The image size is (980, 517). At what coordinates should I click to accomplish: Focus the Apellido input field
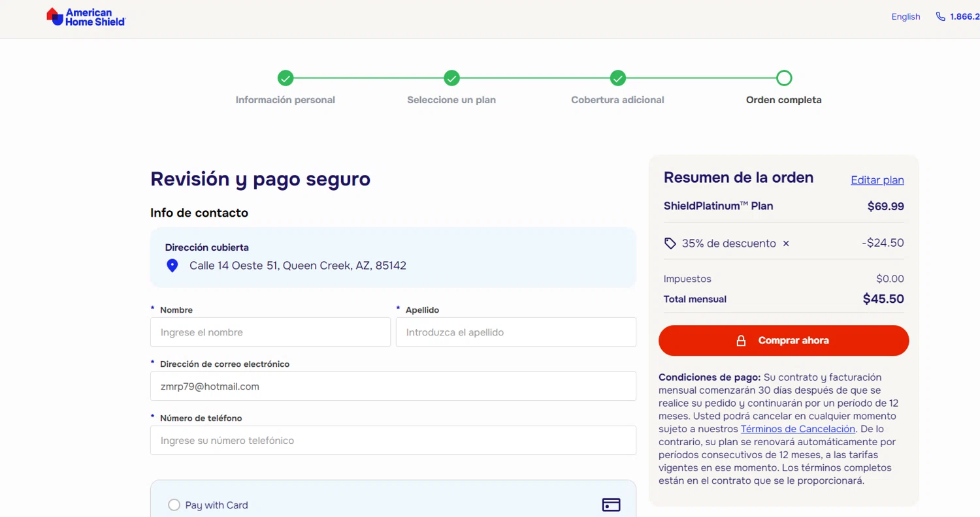pyautogui.click(x=515, y=332)
